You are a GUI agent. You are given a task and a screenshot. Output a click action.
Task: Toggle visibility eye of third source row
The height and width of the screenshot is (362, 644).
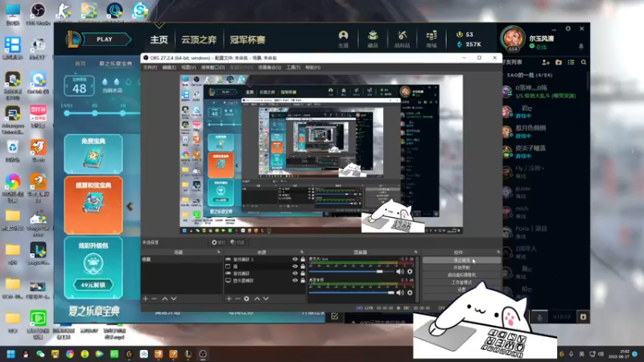click(295, 274)
